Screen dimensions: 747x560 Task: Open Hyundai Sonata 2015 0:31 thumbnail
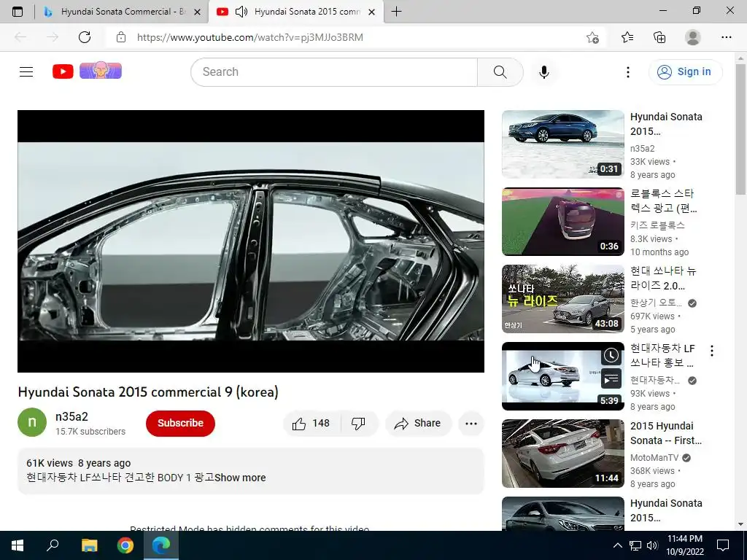point(562,144)
